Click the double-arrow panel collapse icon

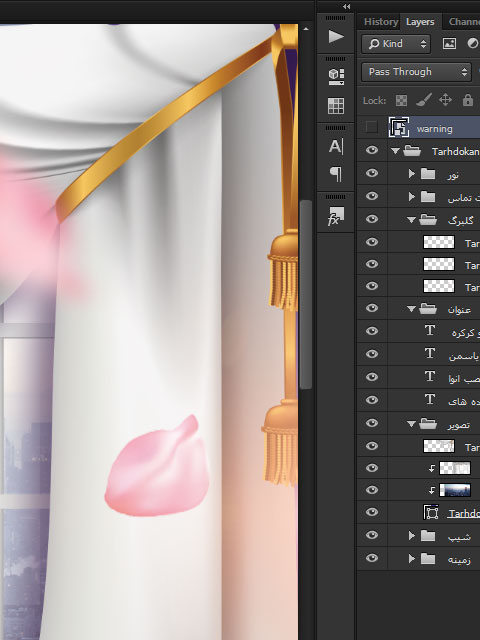(347, 7)
